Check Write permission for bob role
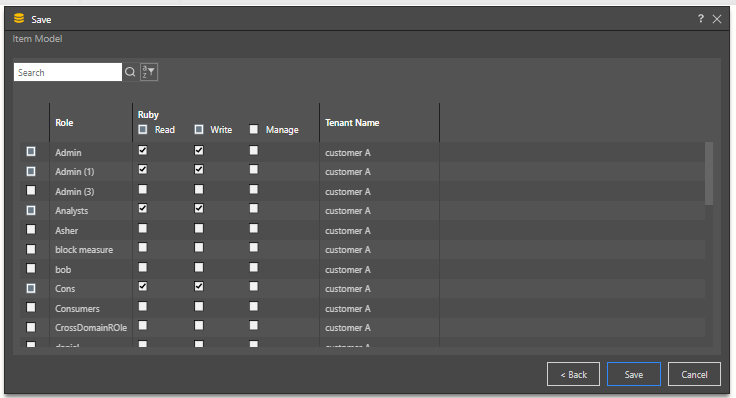Image resolution: width=736 pixels, height=398 pixels. [199, 267]
